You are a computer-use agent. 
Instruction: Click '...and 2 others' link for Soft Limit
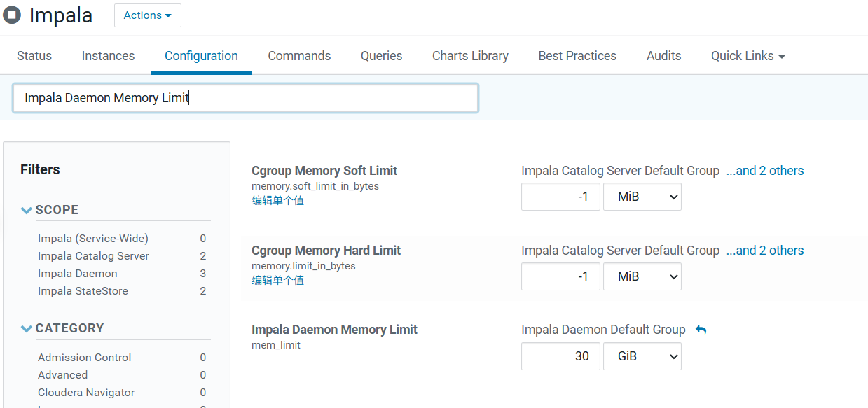764,171
